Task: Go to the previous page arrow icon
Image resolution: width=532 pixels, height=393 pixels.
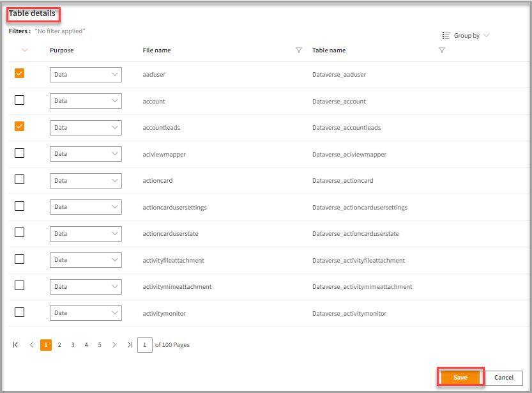Action: [31, 345]
